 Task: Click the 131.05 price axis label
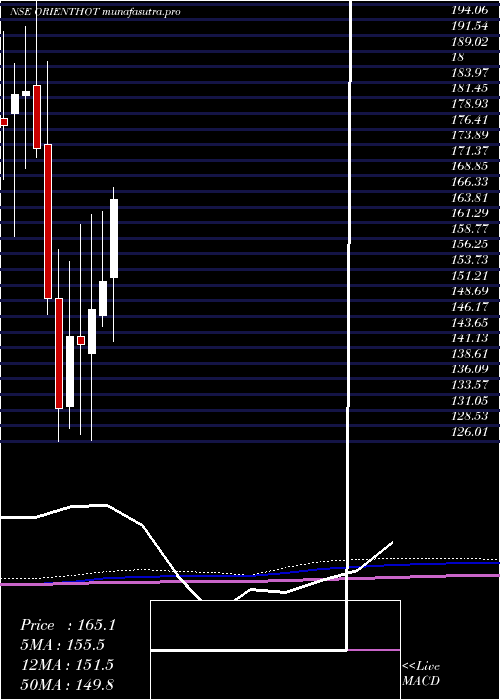coord(470,400)
